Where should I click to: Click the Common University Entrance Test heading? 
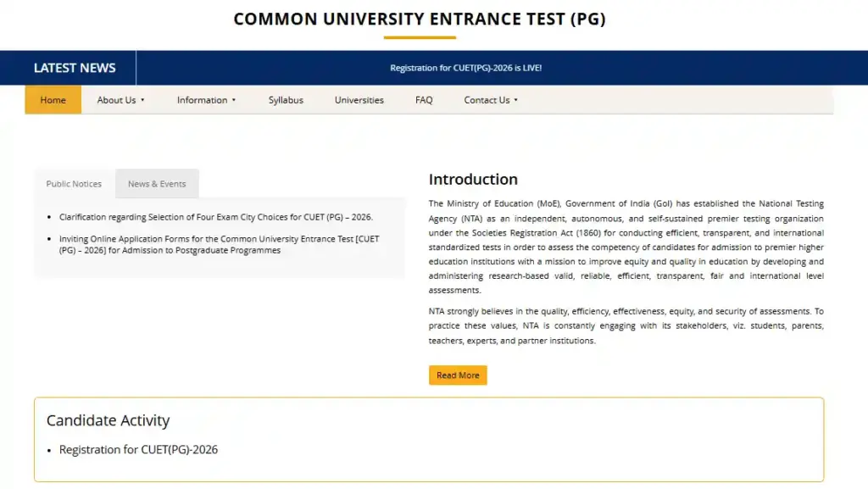click(x=420, y=19)
